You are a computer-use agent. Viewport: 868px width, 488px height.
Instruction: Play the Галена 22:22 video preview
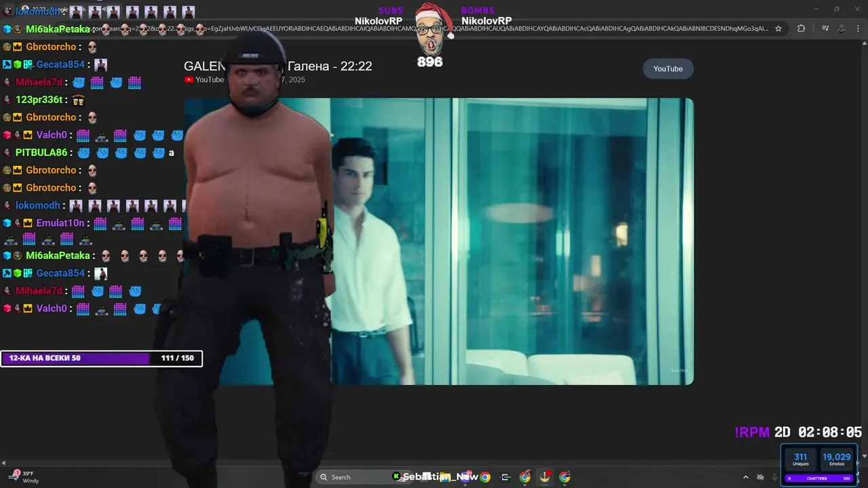[438, 241]
